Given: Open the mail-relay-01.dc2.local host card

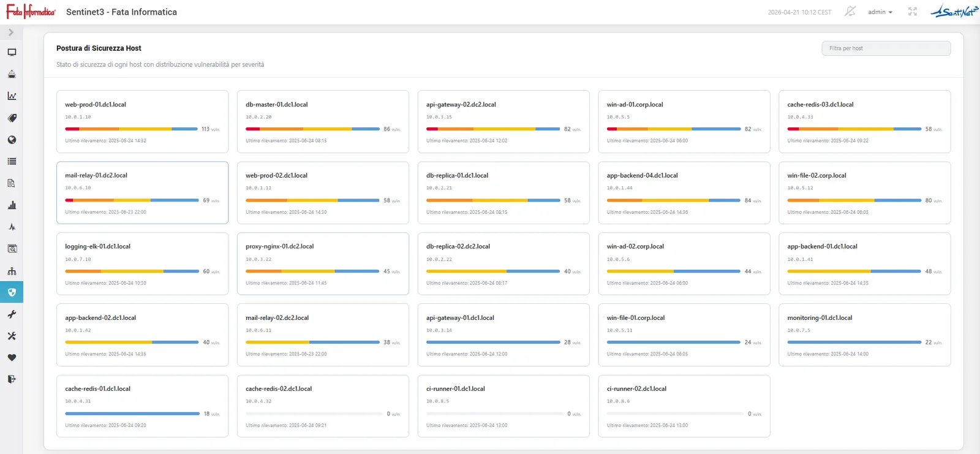Looking at the screenshot, I should [142, 192].
